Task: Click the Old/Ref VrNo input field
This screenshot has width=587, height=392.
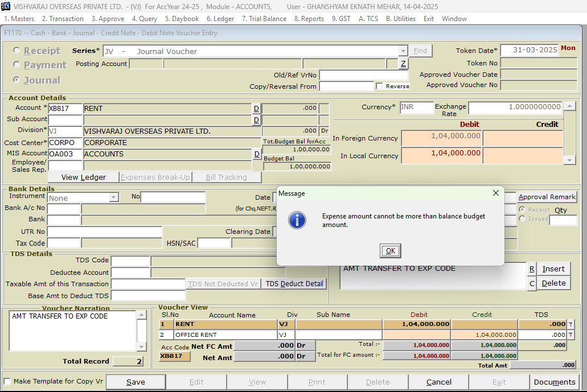Action: pos(363,75)
